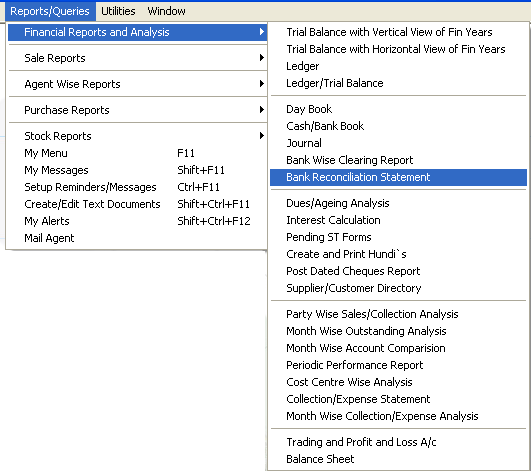The height and width of the screenshot is (471, 531).
Task: Open My Alerts
Action: pyautogui.click(x=137, y=221)
